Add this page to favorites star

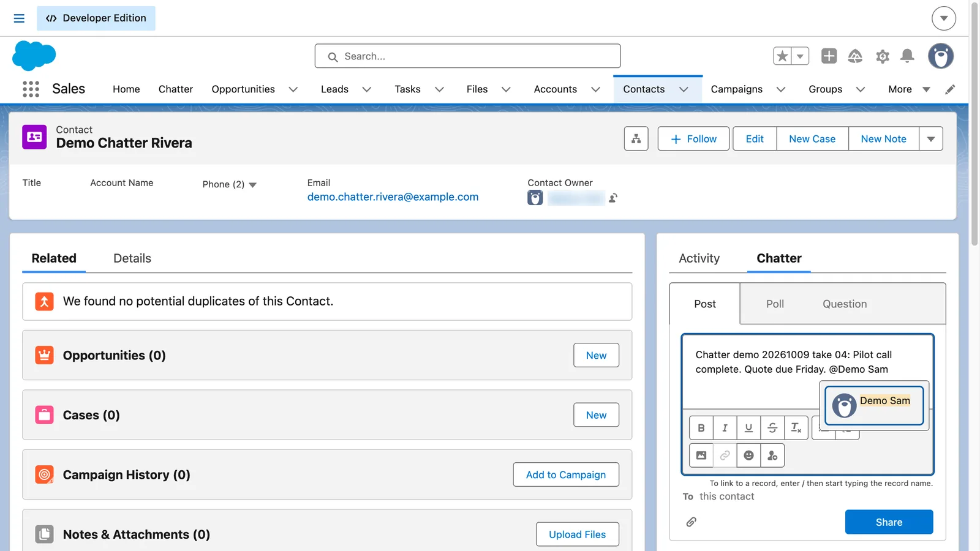(782, 56)
